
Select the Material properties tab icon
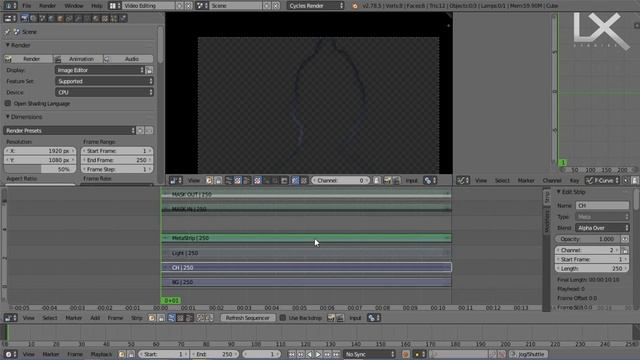pyautogui.click(x=96, y=18)
